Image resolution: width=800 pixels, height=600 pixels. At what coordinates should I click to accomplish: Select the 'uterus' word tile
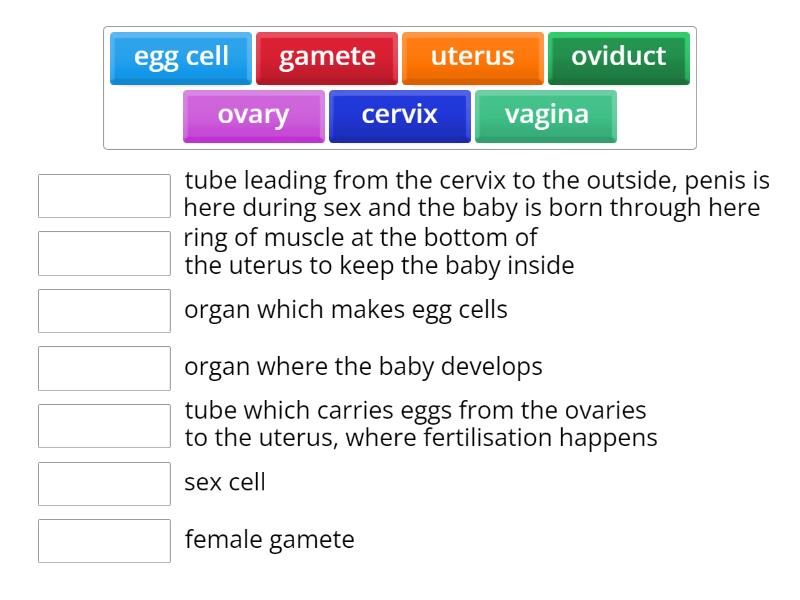(472, 57)
